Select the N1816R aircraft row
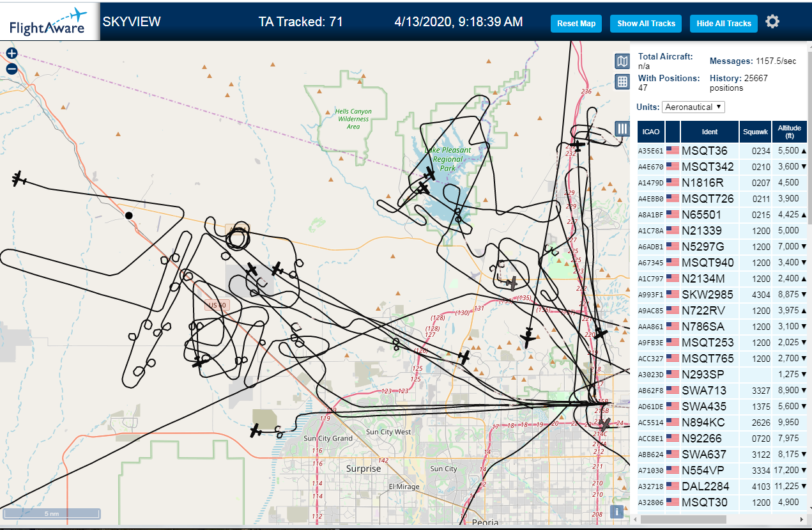Screen dimensions: 812x530 pos(723,182)
